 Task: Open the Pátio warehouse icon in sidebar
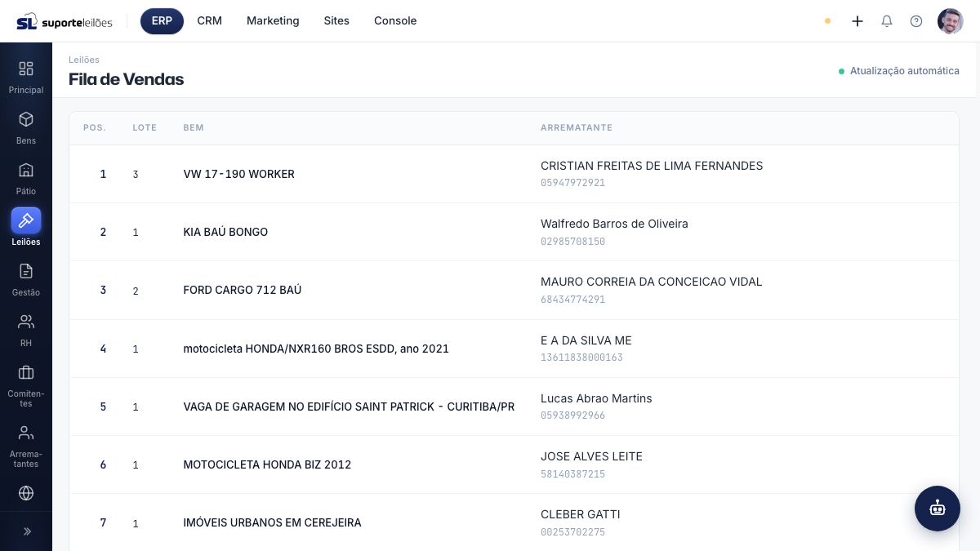tap(26, 170)
